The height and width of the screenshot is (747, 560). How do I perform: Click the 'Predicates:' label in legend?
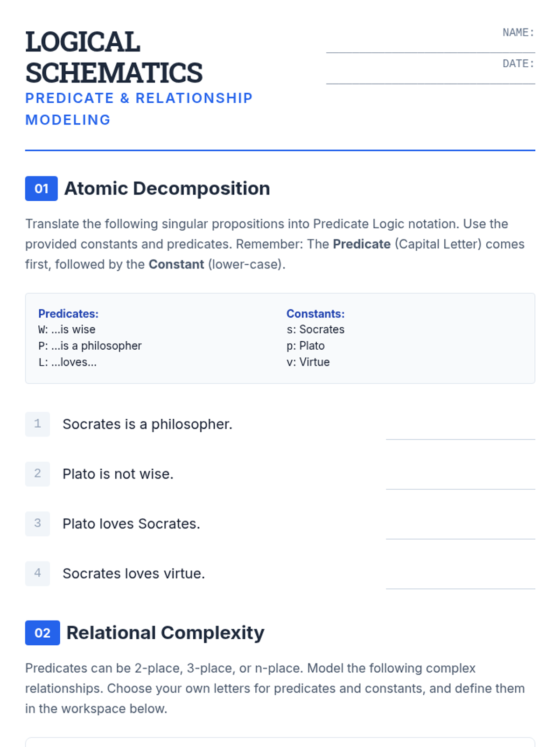click(x=68, y=314)
